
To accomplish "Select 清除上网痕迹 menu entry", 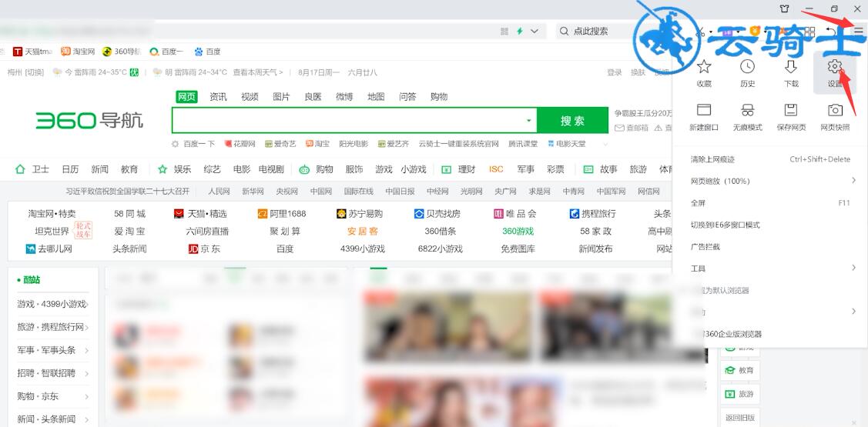I will click(769, 159).
